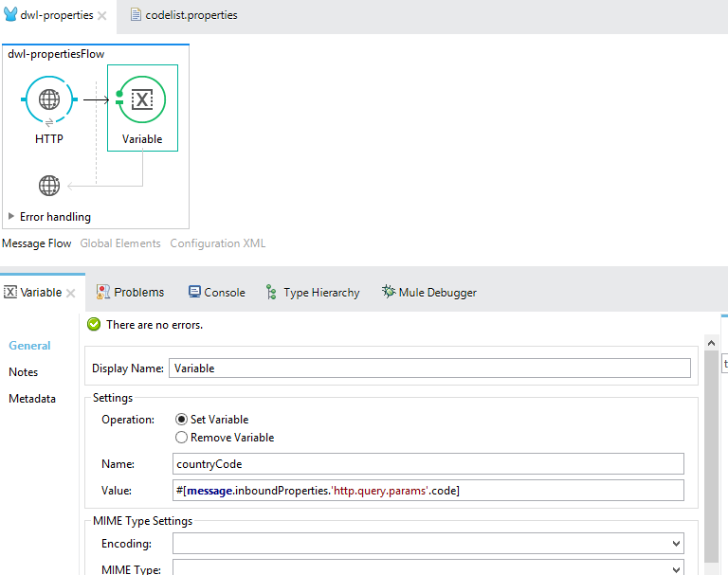Click the properties panel vertical scrollbar
Image resolution: width=728 pixels, height=575 pixels.
pyautogui.click(x=711, y=455)
